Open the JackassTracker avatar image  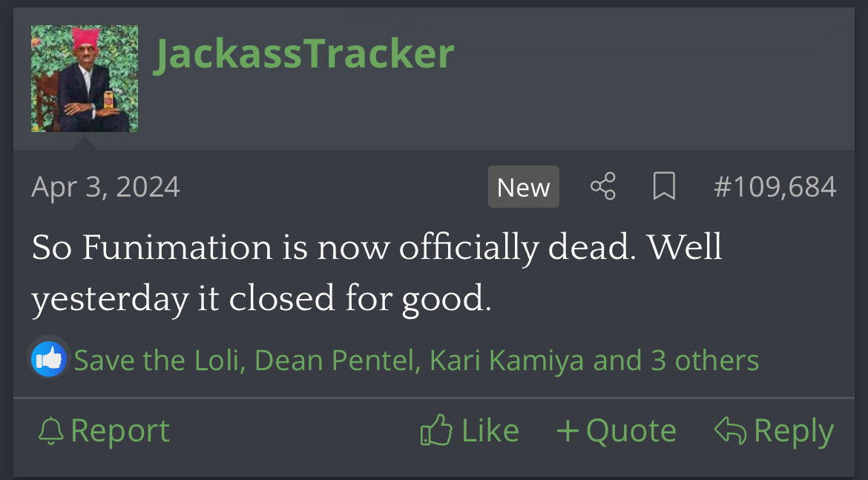(x=85, y=79)
